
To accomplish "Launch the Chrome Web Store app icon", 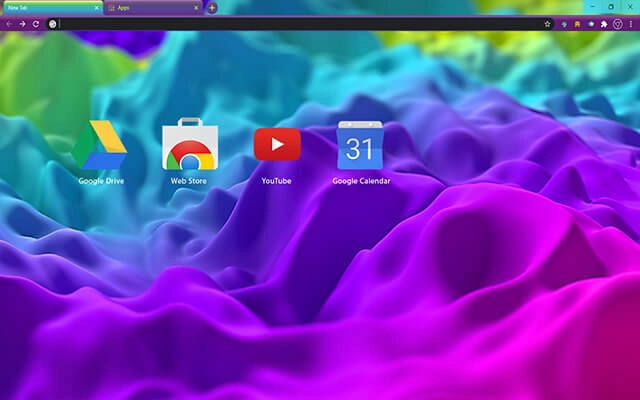I will (x=190, y=144).
